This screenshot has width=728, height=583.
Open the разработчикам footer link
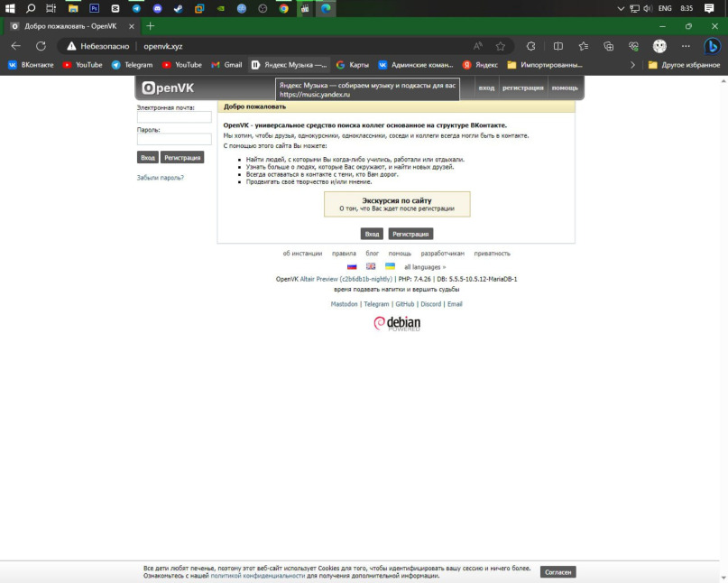point(442,254)
